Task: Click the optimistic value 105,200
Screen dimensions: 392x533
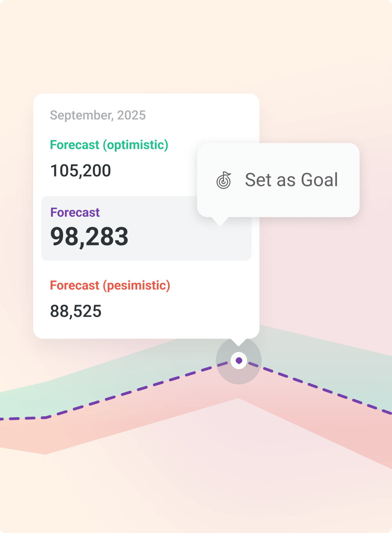Action: (x=80, y=171)
